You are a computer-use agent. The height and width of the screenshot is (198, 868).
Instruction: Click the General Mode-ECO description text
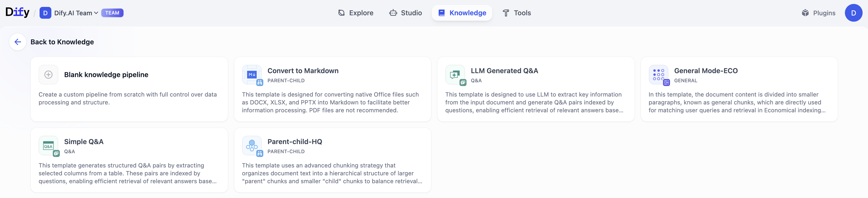point(737,102)
